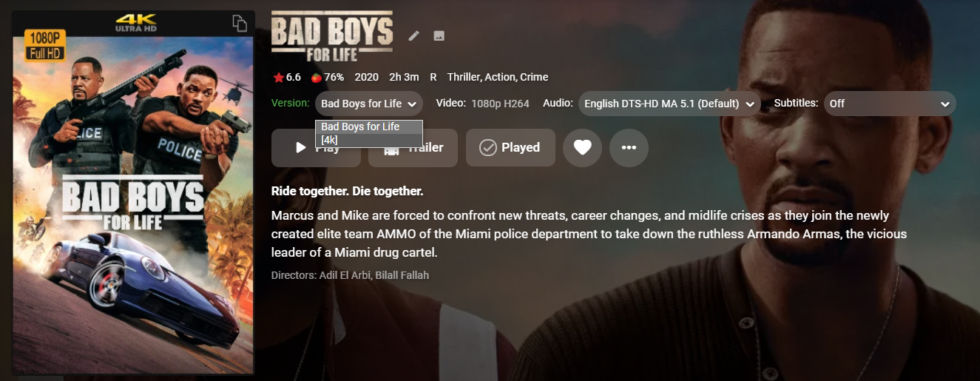
Task: Click the pencil edit metadata icon
Action: 414,36
